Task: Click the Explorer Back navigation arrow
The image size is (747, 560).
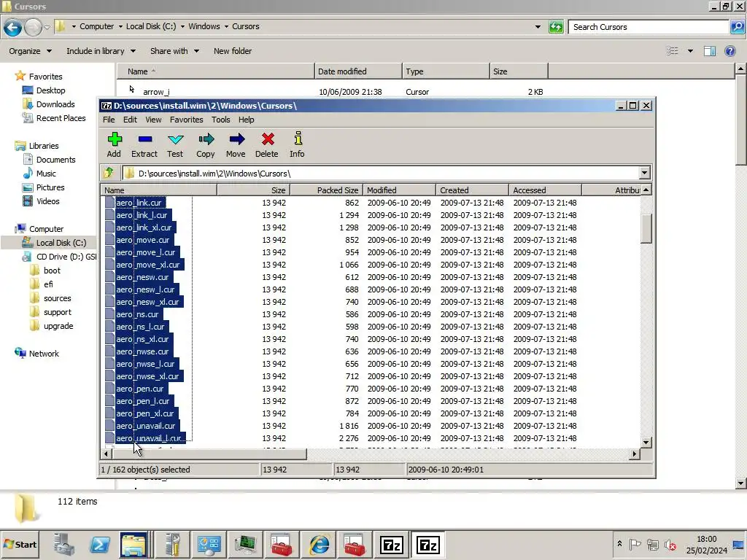Action: [x=13, y=27]
